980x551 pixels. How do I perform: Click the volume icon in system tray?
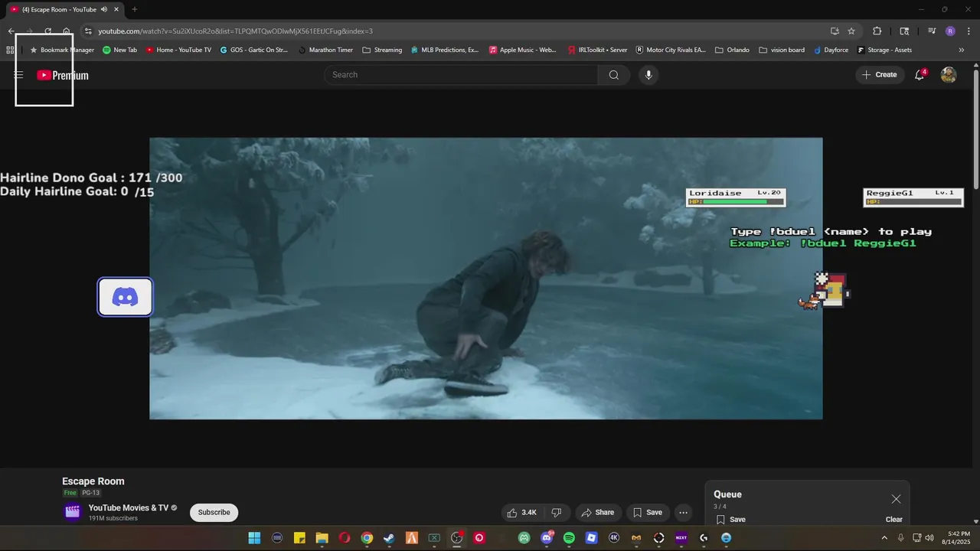[x=929, y=538]
